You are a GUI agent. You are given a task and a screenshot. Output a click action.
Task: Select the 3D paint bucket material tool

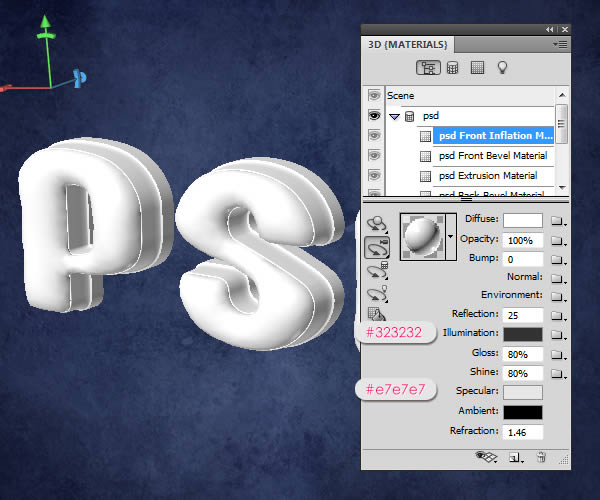[x=377, y=314]
